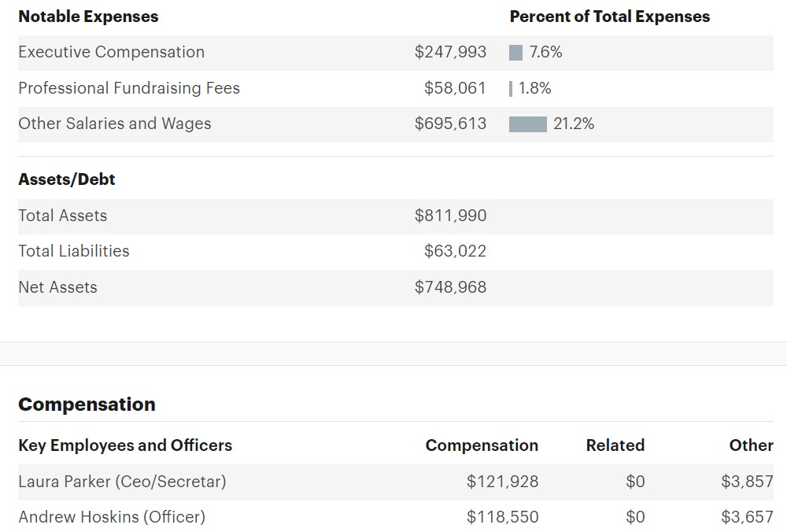Image resolution: width=787 pixels, height=532 pixels.
Task: Select the Executive Compensation row label
Action: coord(111,53)
